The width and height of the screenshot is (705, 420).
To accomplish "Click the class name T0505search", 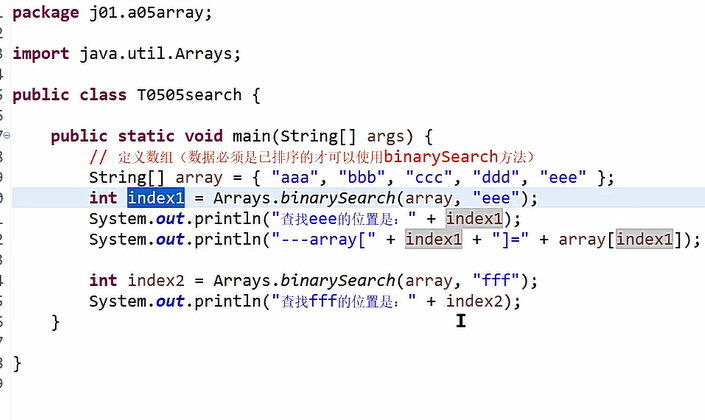I will 189,95.
